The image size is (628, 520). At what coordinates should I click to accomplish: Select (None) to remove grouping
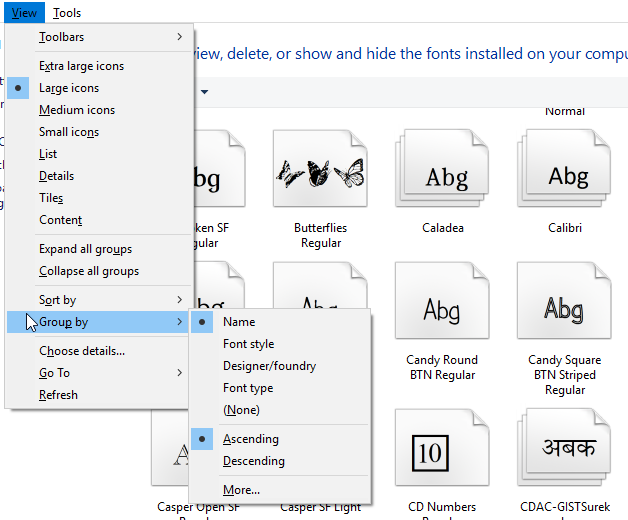point(280,410)
